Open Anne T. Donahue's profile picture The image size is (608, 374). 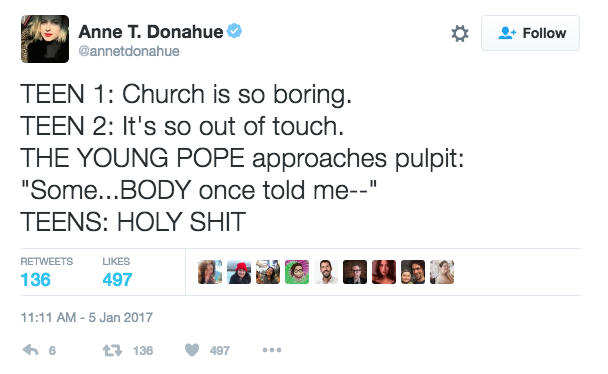pos(45,39)
